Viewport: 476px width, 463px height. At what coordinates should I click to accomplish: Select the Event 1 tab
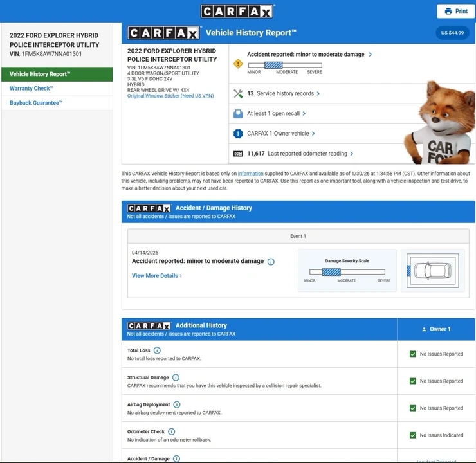(x=298, y=236)
